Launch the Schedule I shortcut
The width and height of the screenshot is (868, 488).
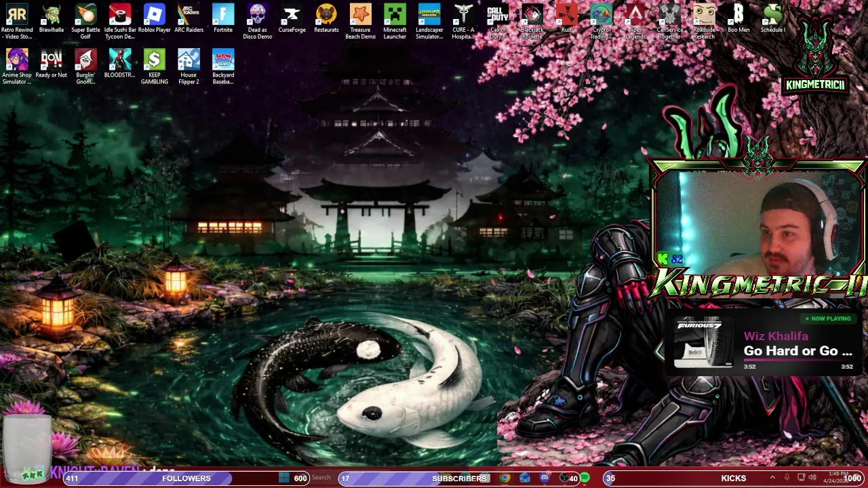tap(773, 19)
